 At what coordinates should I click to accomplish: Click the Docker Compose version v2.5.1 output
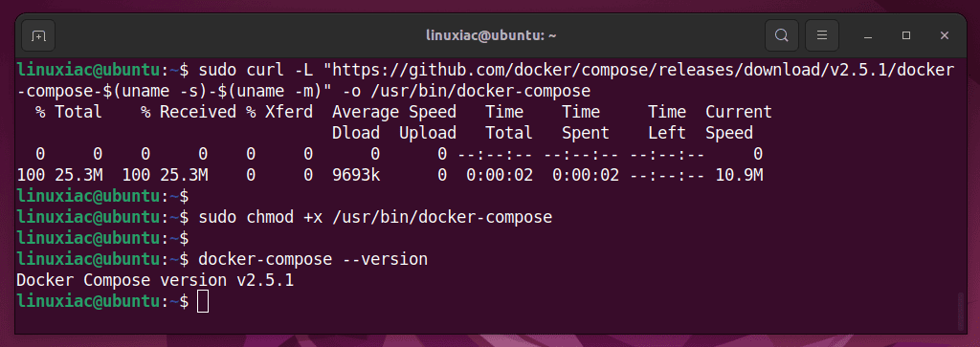coord(155,280)
